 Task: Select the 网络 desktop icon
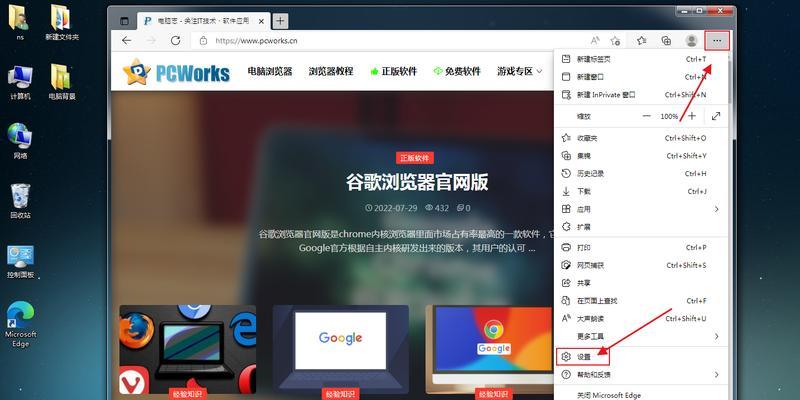click(x=20, y=141)
